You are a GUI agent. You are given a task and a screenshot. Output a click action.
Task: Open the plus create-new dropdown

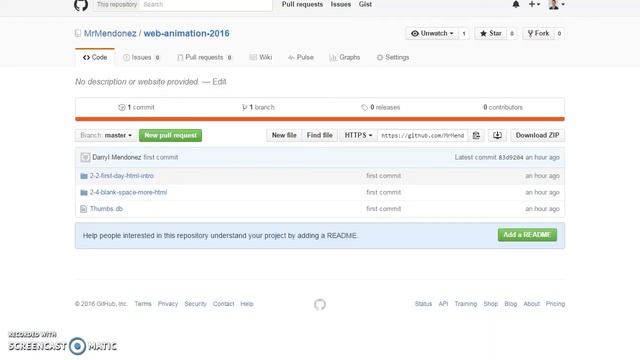[534, 4]
